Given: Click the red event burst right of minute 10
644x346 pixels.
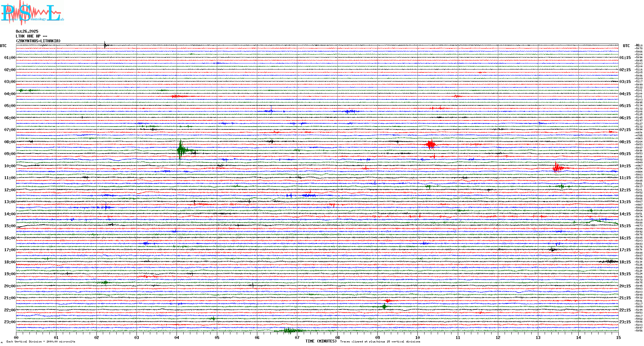Looking at the screenshot, I should (x=431, y=144).
